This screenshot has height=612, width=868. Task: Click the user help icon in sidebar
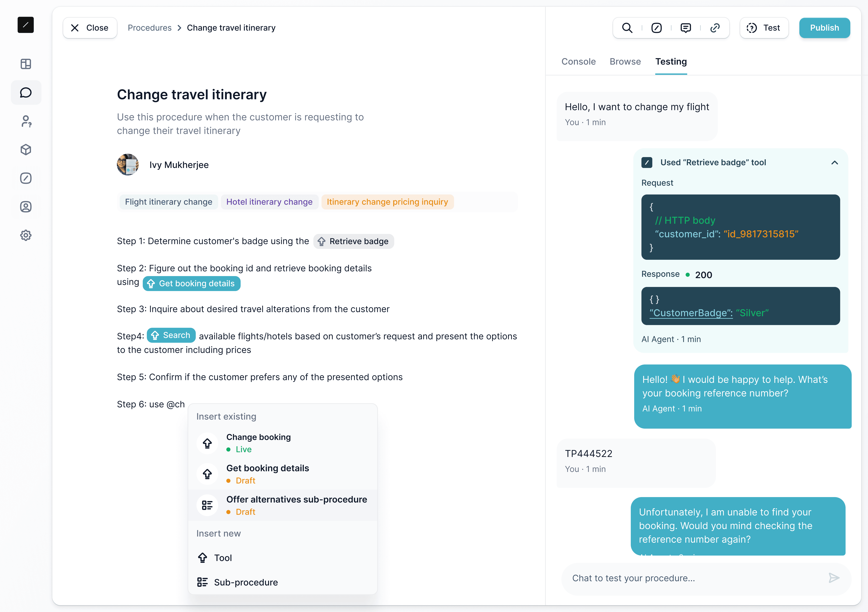[26, 121]
